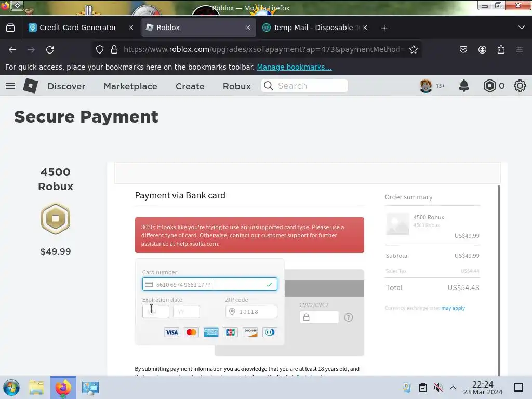Open the Robux menu item
Screen dimensions: 532x399
point(237,86)
